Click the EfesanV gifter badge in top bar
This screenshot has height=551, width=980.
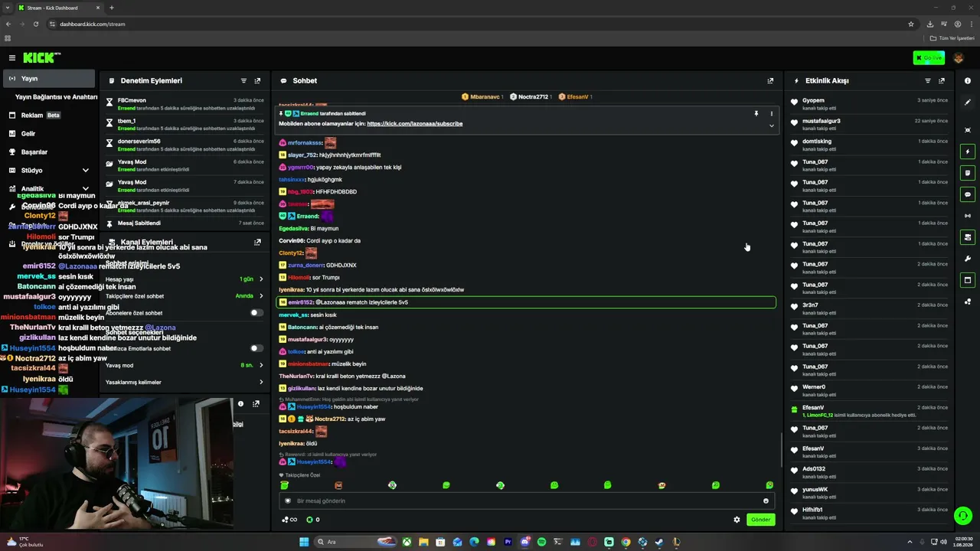coord(575,97)
